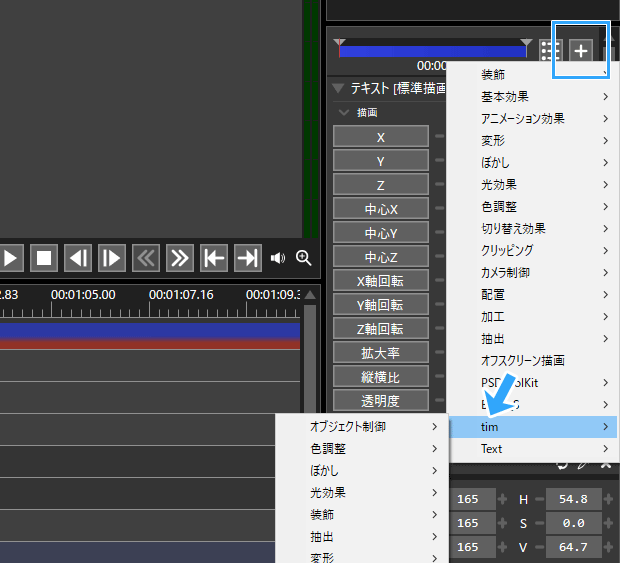Select オフスクリーン描画 menu item
The height and width of the screenshot is (563, 620).
pyautogui.click(x=533, y=361)
